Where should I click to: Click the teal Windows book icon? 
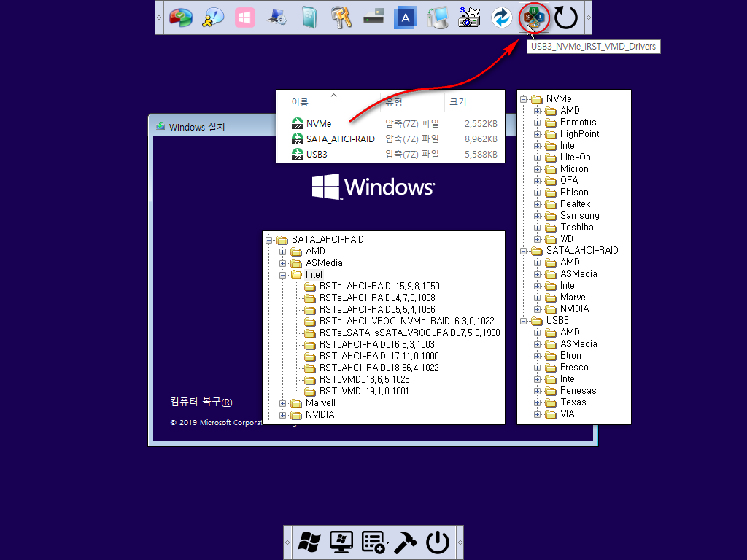click(x=309, y=17)
